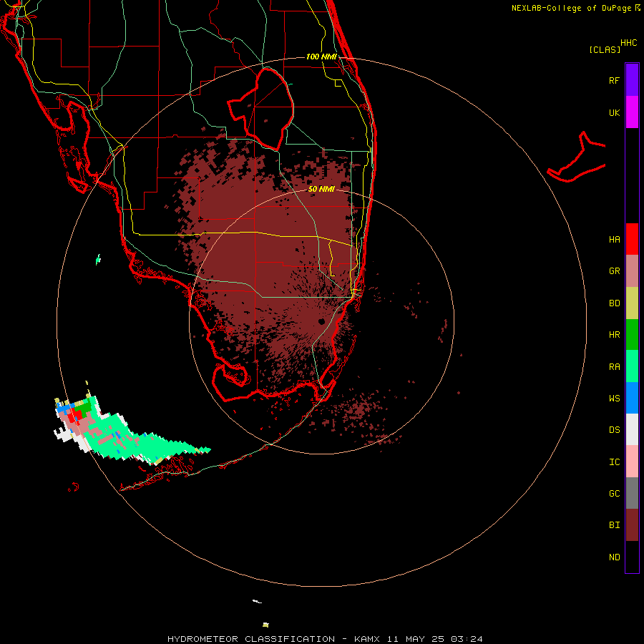Click the small yellow echo near bottom caption
The height and width of the screenshot is (644, 644).
(265, 625)
